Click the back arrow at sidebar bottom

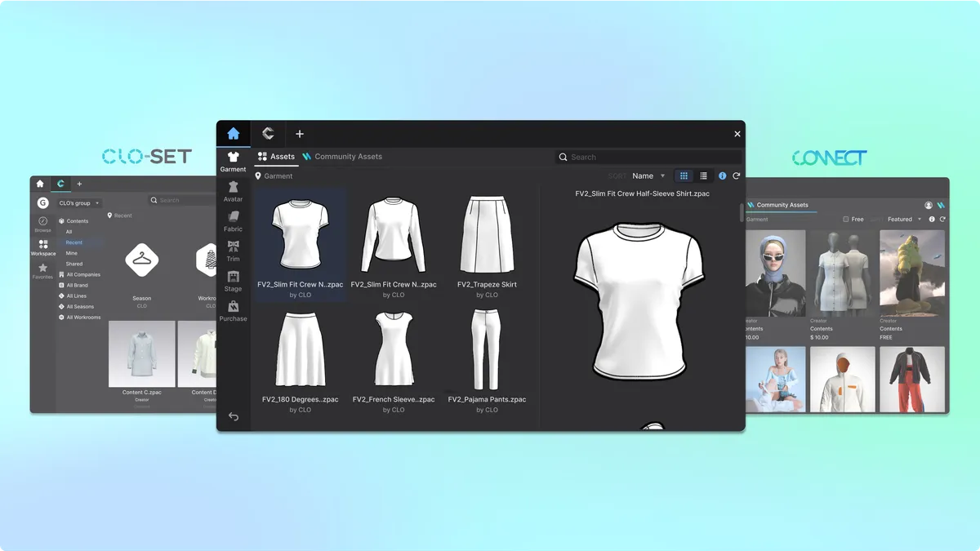234,416
